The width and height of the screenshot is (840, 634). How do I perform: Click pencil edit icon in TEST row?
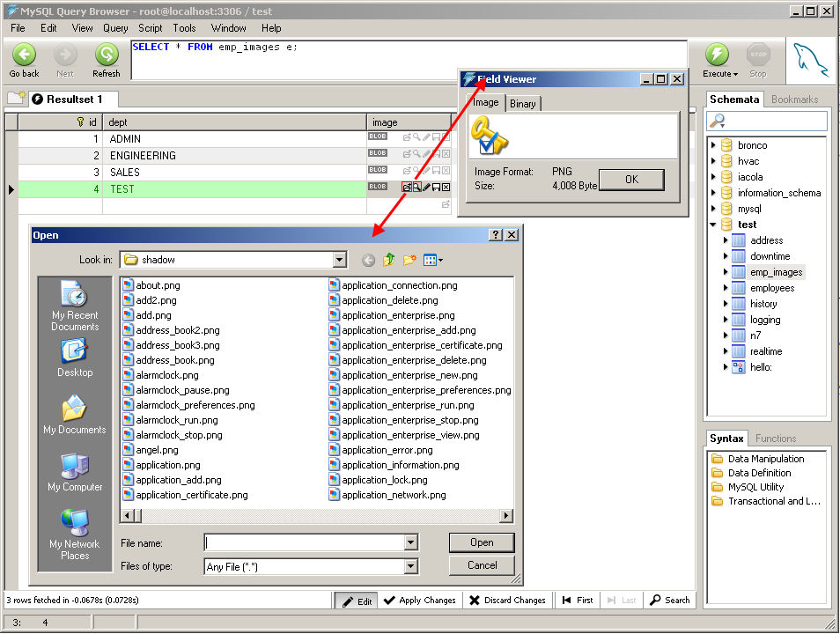click(x=426, y=187)
